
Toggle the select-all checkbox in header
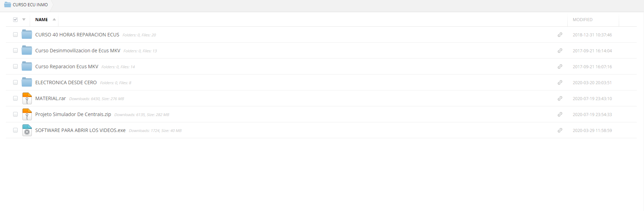pos(15,19)
